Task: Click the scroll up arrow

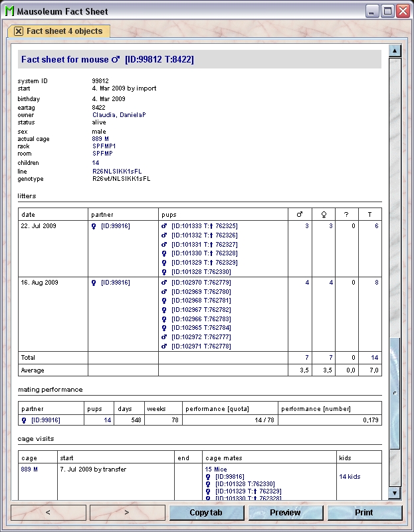Action: (395, 51)
